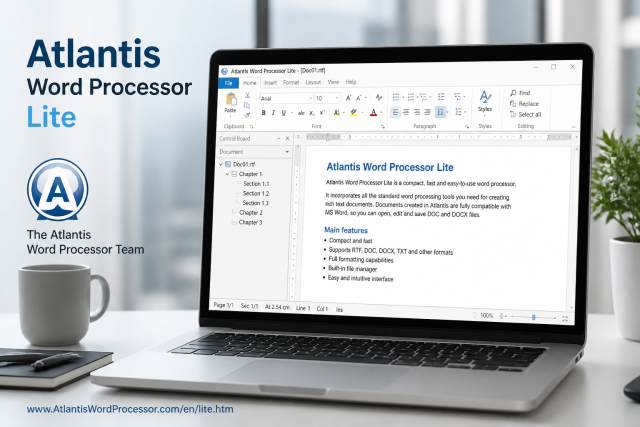Click the Select all button
640x427 pixels.
click(526, 115)
